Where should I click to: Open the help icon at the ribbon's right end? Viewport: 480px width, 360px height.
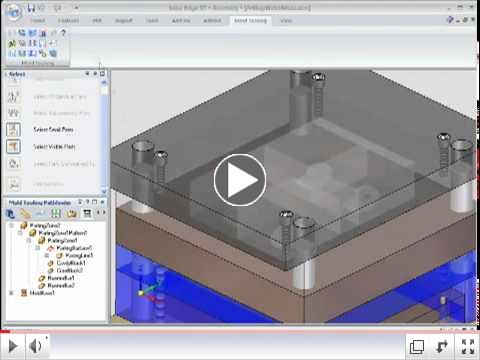[450, 20]
